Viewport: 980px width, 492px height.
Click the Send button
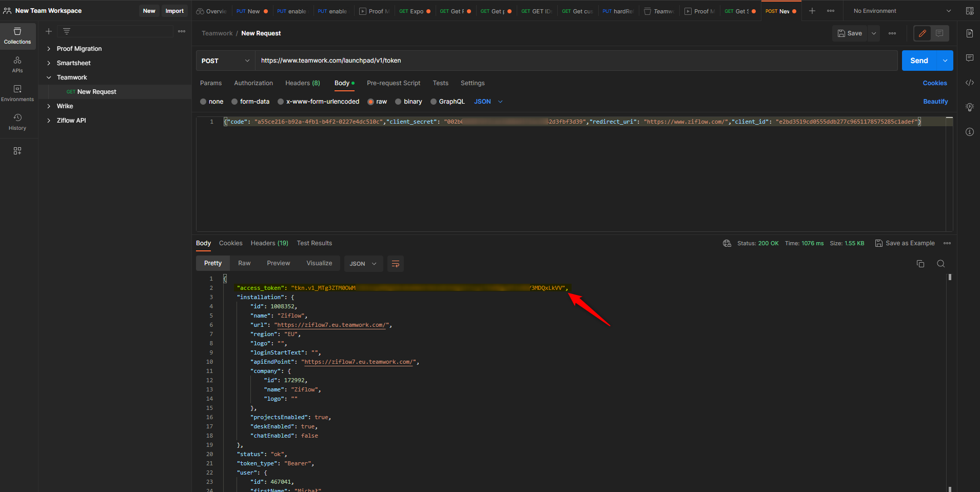pos(919,61)
